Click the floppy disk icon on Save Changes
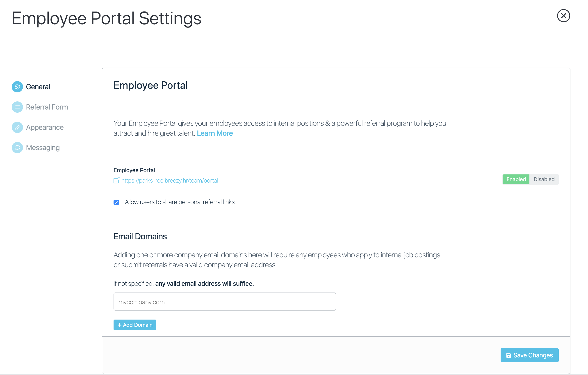Screen dimensions: 588x375 [508, 355]
